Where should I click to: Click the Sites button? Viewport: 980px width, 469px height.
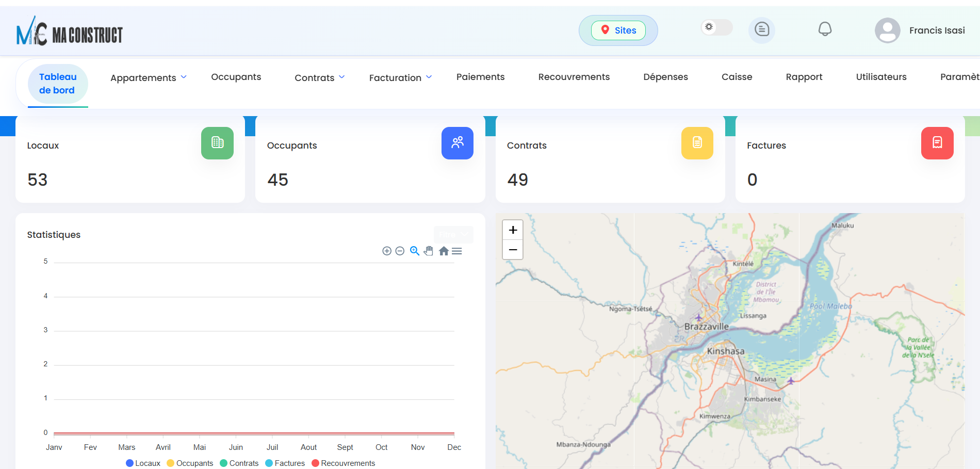pyautogui.click(x=618, y=30)
